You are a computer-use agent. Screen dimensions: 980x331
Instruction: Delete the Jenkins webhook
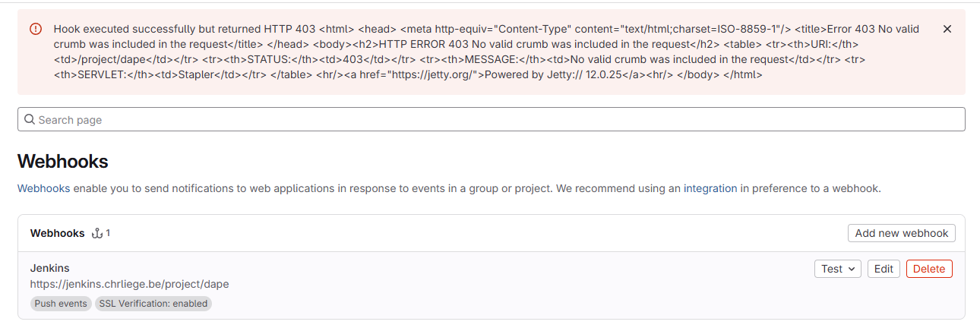coord(929,269)
